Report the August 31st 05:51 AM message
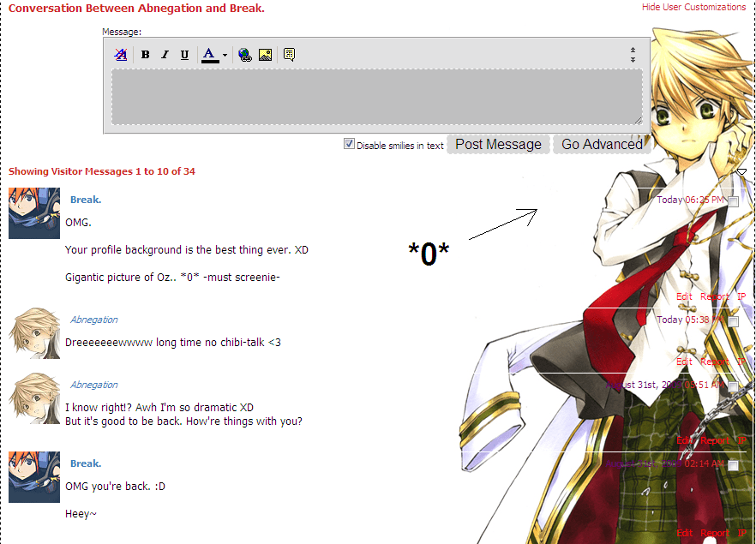Screen dimensions: 756x544 [x=715, y=440]
